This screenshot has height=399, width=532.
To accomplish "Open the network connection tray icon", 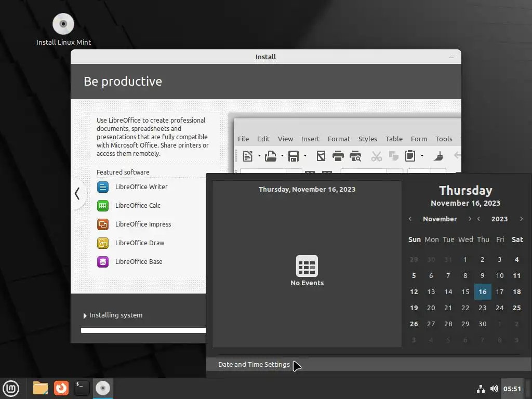I will click(481, 389).
